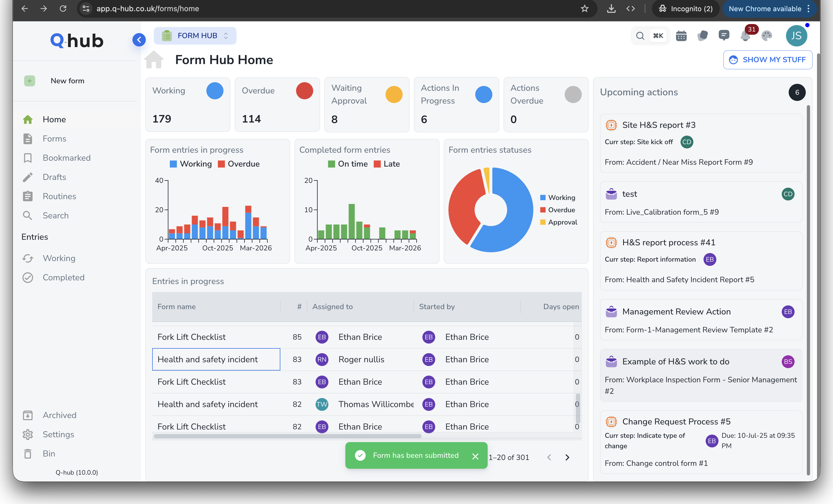Screen dimensions: 833x504
Task: Create a New form
Action: [x=67, y=81]
